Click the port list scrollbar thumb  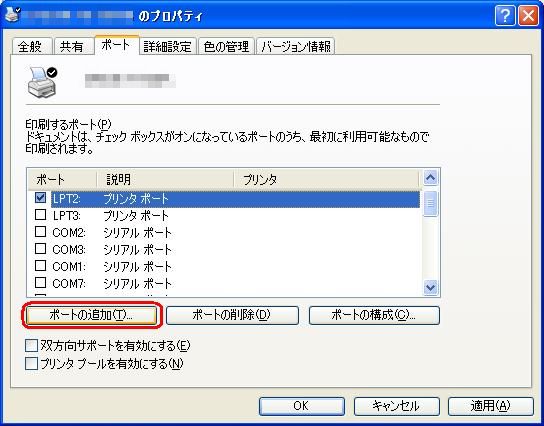click(430, 204)
